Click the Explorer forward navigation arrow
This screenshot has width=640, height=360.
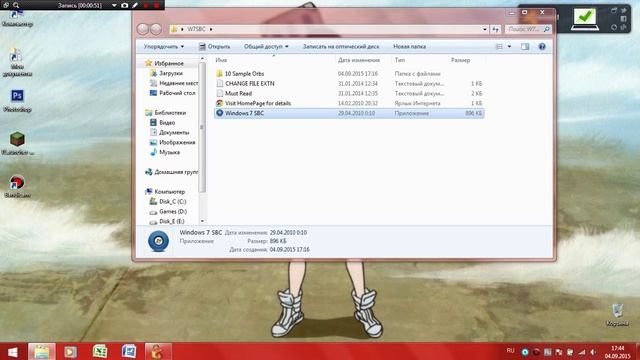tap(156, 29)
